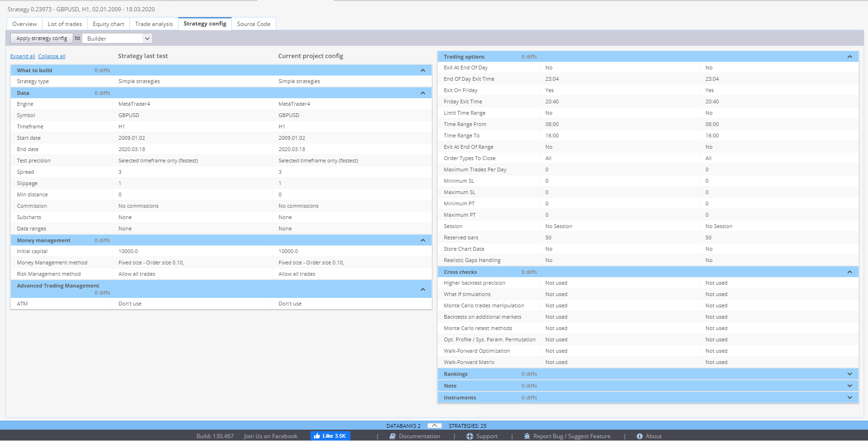The image size is (868, 441).
Task: Click Reserved bars row label
Action: tap(461, 237)
